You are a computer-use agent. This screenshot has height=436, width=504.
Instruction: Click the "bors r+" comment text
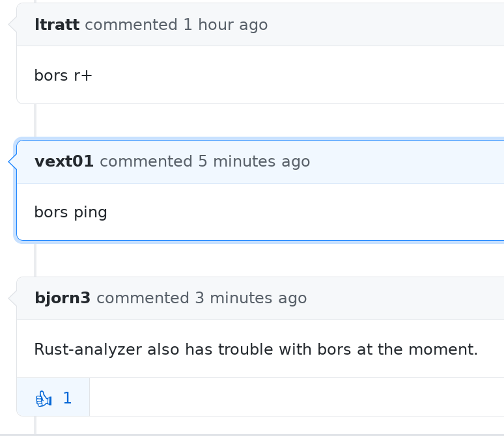coord(63,75)
